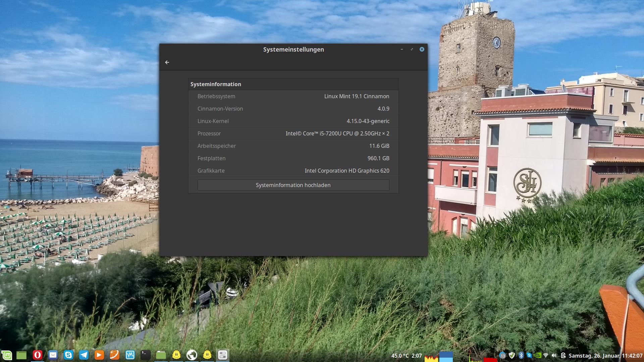Open the mail client launcher
The height and width of the screenshot is (362, 644).
(53, 355)
